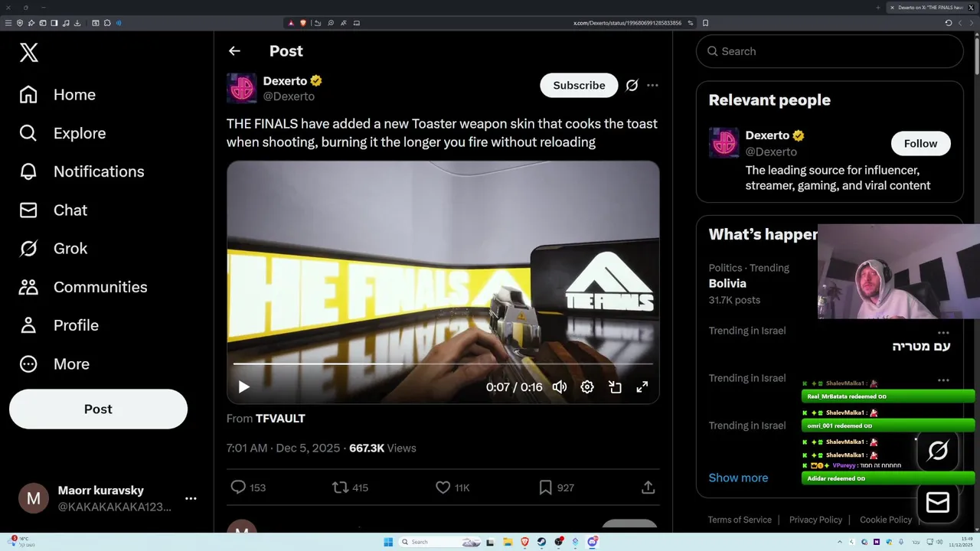Click Brave Shields lion icon
Viewport: 980px width, 551px height.
coord(303,23)
